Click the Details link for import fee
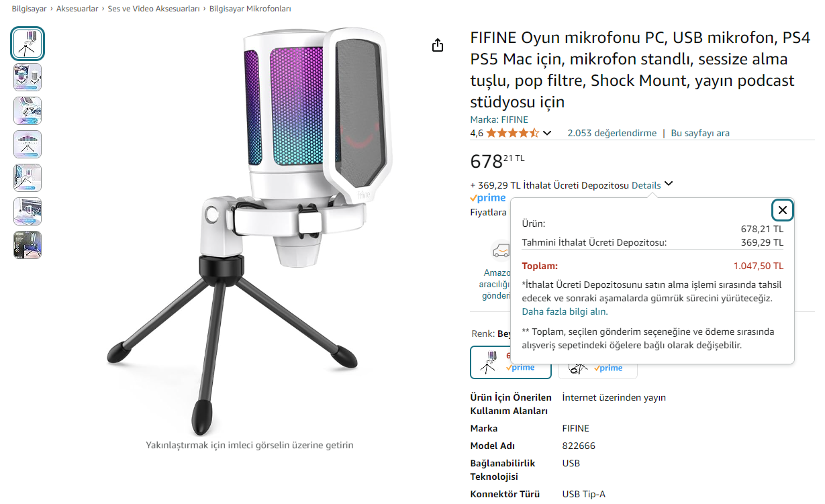Viewport: 825px width, 504px height. pos(646,185)
